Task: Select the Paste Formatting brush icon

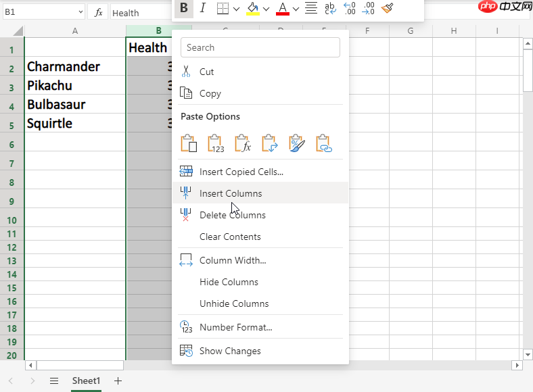Action: [297, 143]
